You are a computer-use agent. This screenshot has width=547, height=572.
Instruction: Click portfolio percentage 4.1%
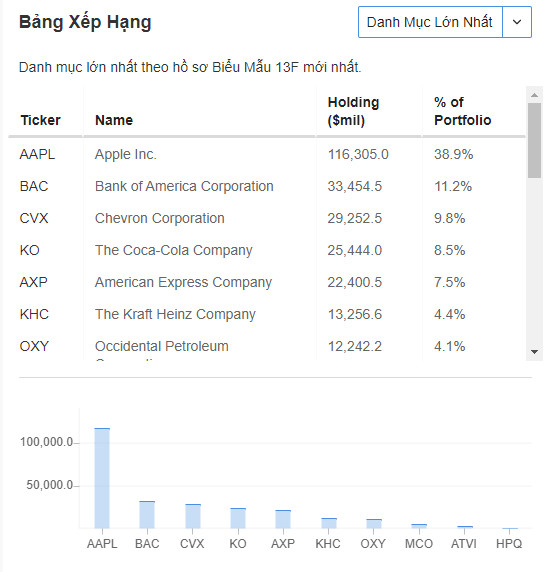pyautogui.click(x=450, y=346)
